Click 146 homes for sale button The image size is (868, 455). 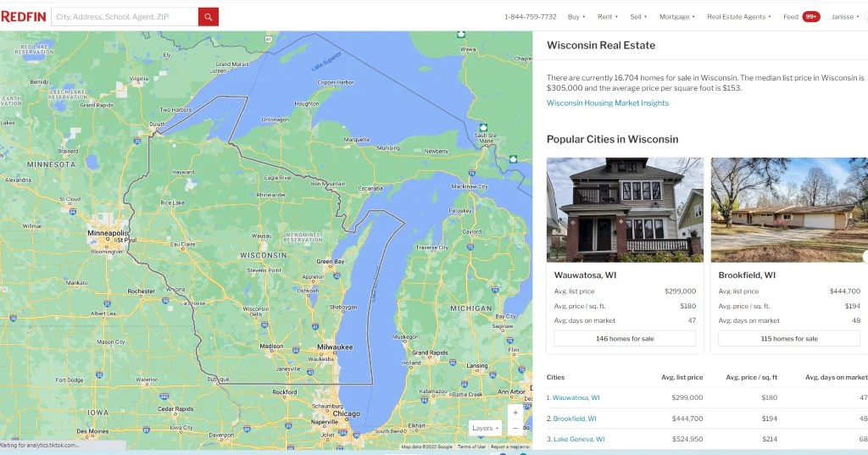[625, 339]
